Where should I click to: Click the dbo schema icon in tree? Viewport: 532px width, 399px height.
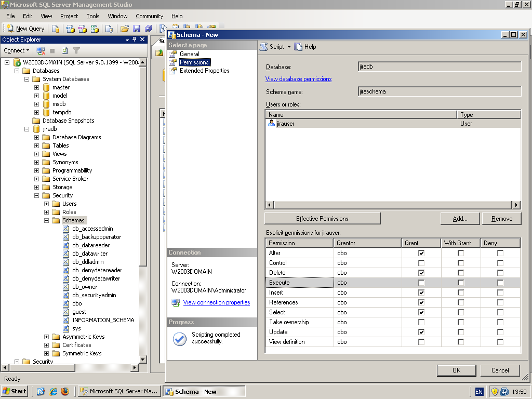point(66,303)
